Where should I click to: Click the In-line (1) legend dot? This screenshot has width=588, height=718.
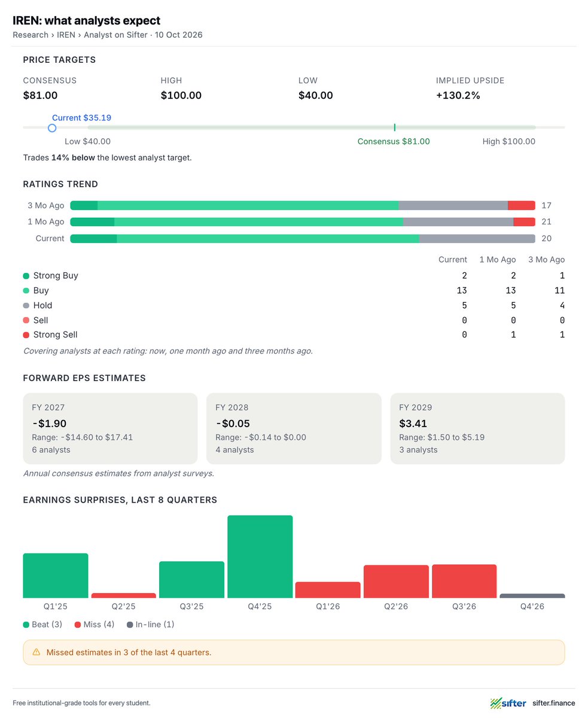pos(130,625)
